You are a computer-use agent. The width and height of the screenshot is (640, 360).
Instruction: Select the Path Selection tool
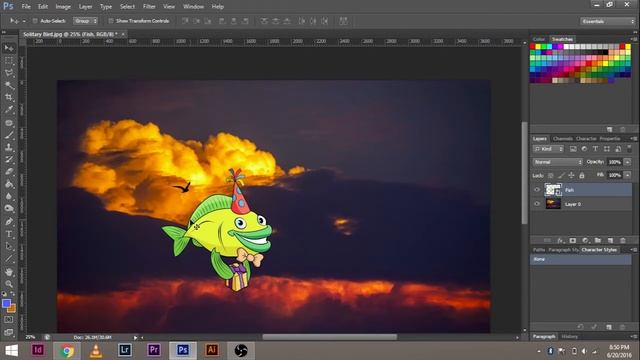9,247
